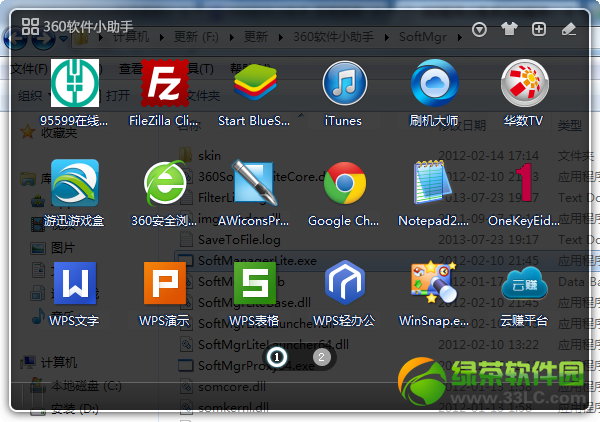Launch 刷机大师 app
This screenshot has height=422, width=600.
pos(435,83)
